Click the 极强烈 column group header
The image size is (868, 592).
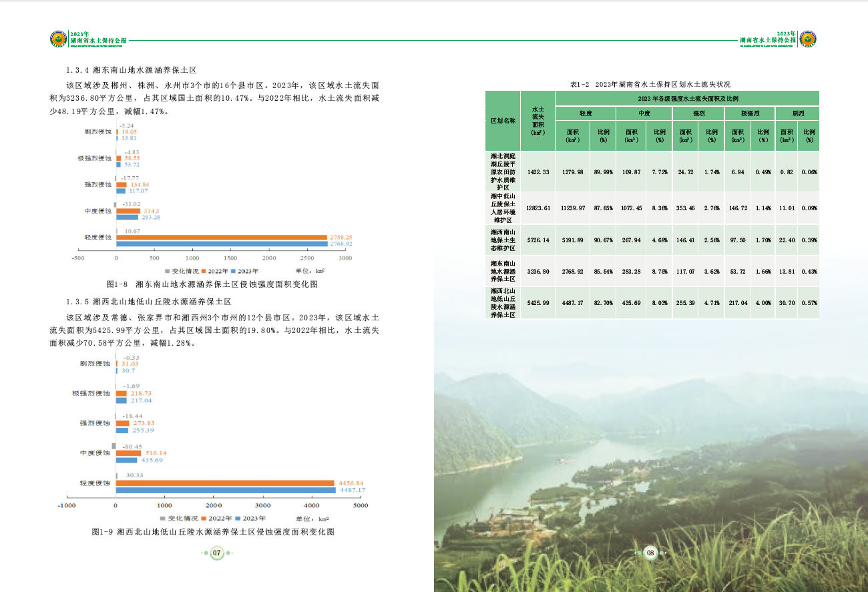749,113
